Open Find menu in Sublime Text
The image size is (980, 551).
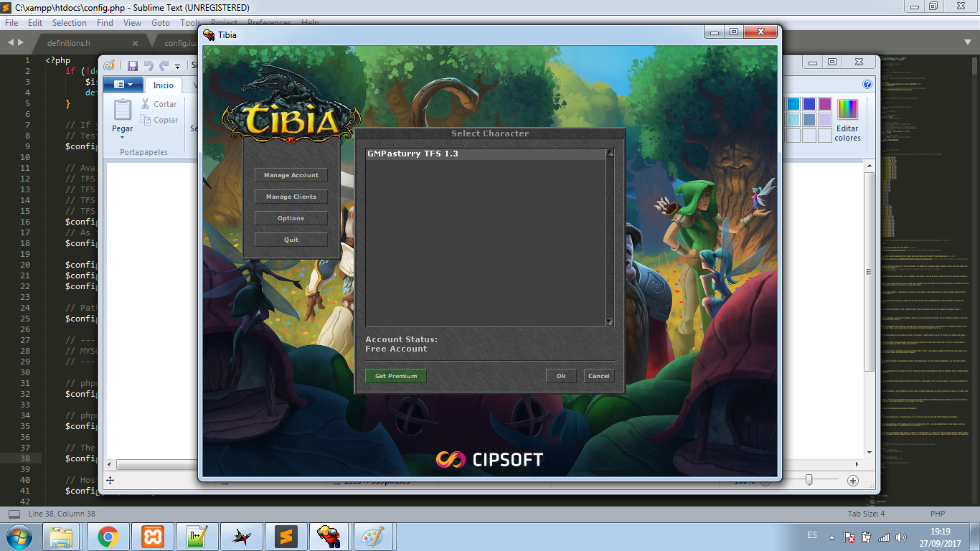pos(105,23)
